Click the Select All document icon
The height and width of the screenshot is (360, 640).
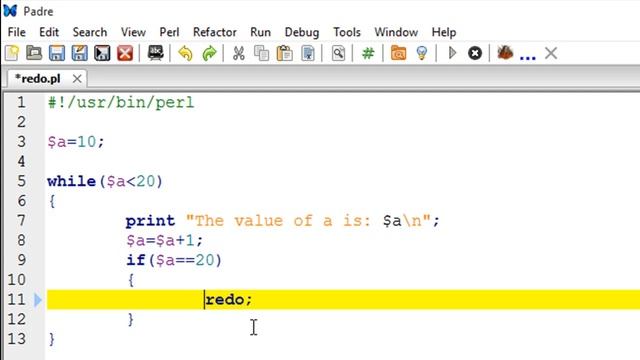point(308,53)
